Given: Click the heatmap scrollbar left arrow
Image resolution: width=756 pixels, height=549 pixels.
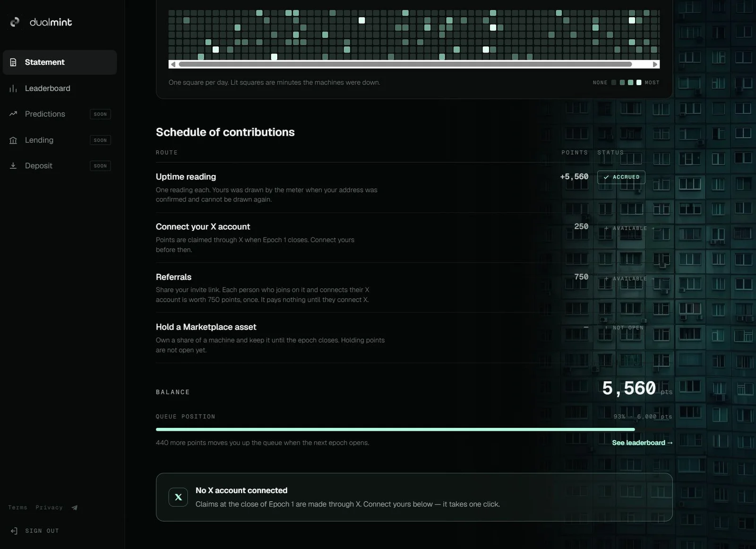Looking at the screenshot, I should 173,64.
